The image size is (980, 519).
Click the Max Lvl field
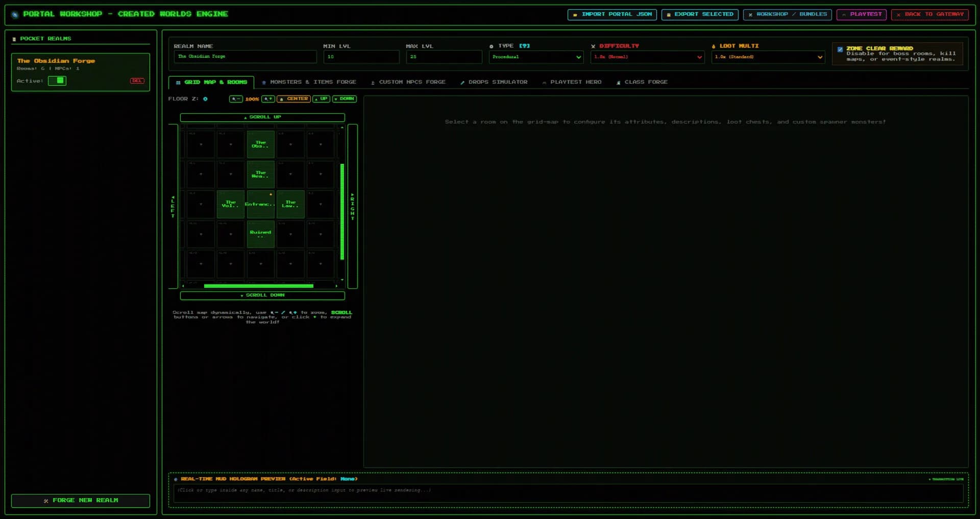444,57
